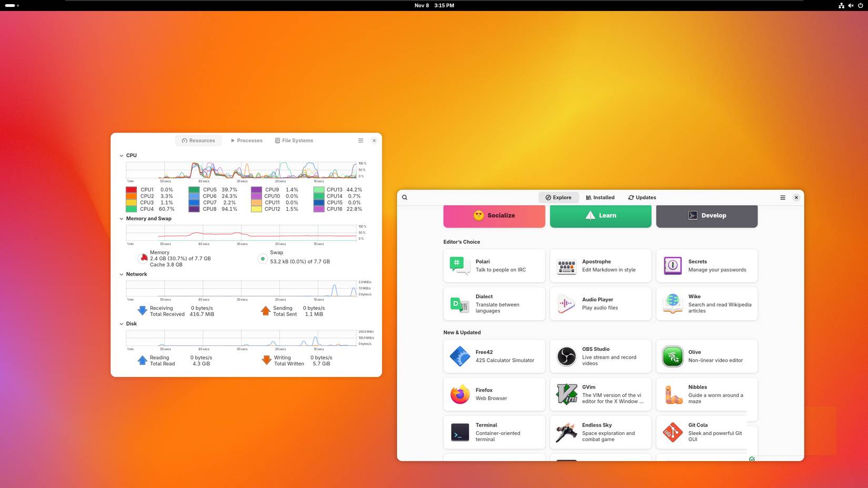The width and height of the screenshot is (868, 488).
Task: Select the Explore tab in Software
Action: [x=558, y=198]
